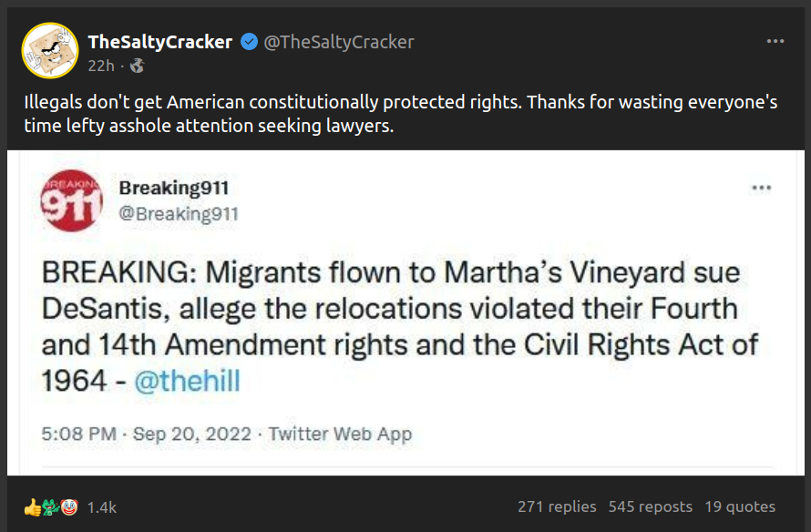This screenshot has width=811, height=532.
Task: Open the post's more options menu
Action: pos(775,42)
